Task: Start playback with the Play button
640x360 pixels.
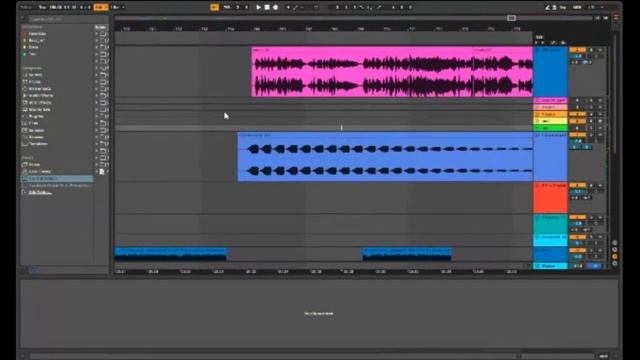Action: [x=258, y=7]
